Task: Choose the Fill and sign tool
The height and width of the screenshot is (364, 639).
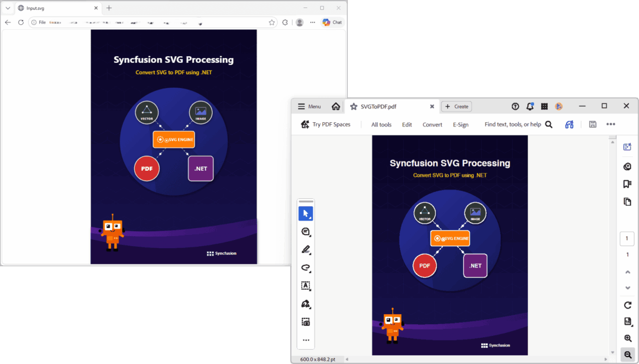Action: pos(306,304)
